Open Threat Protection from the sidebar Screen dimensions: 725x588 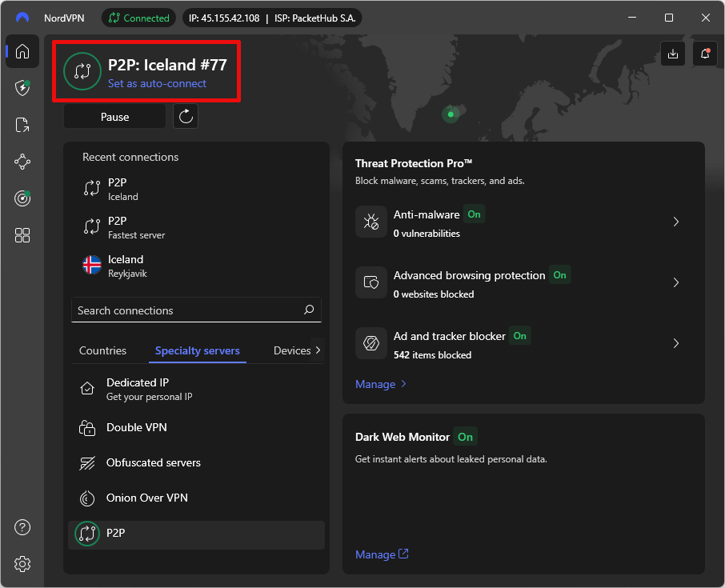(x=22, y=88)
